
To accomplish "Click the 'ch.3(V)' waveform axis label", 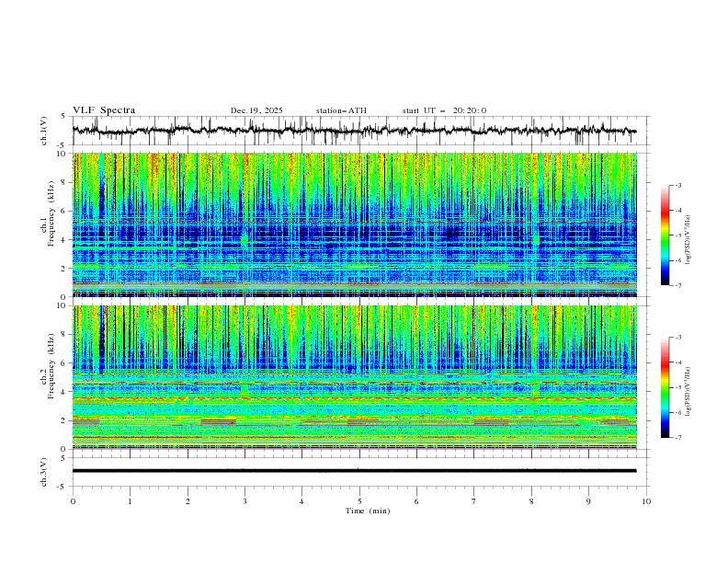I will pos(44,472).
